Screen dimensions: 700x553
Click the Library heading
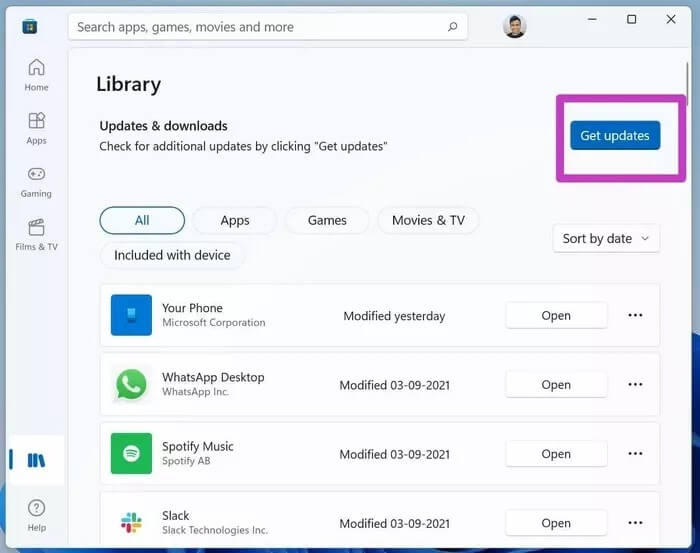click(x=129, y=84)
